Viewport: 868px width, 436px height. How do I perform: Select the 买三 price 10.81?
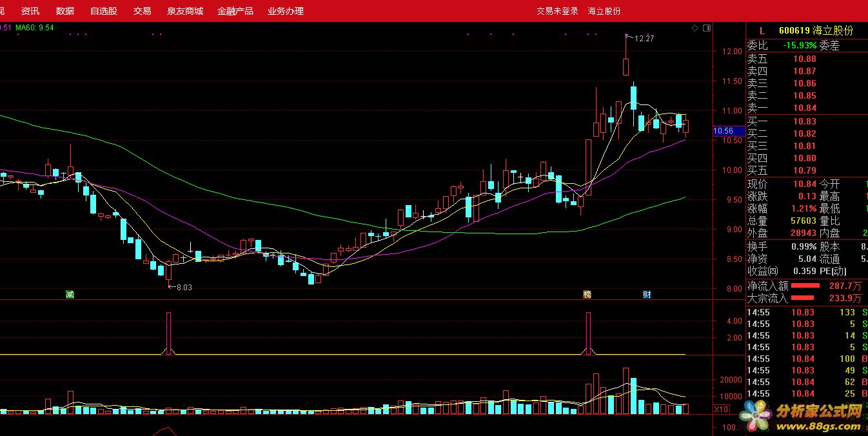(805, 146)
